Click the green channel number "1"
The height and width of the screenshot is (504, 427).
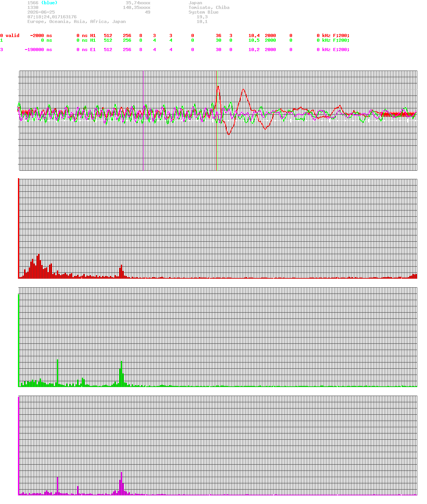coord(2,40)
